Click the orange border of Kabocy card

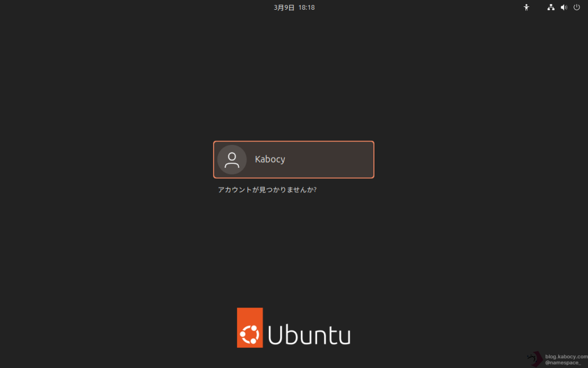(293, 141)
